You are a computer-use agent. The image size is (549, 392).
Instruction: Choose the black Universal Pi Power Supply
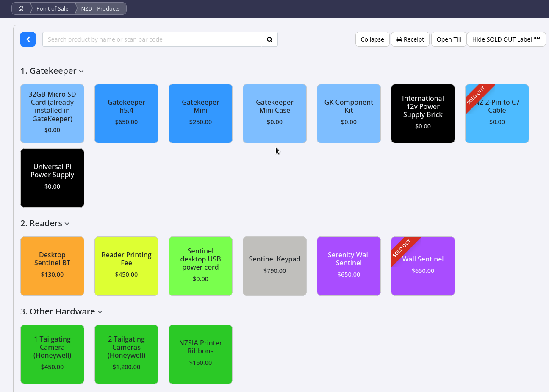point(52,178)
